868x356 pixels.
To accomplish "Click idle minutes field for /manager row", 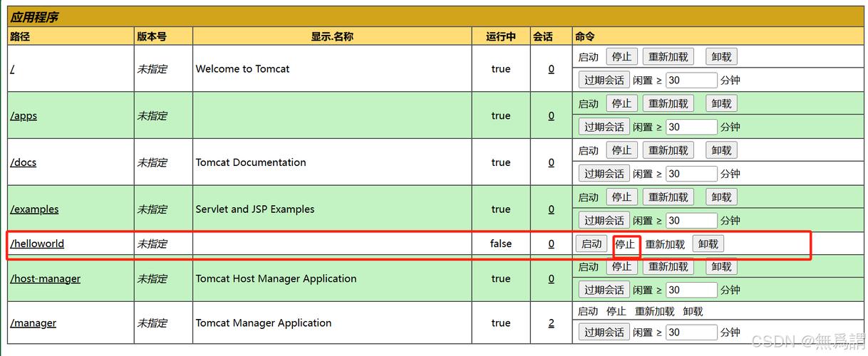I will coord(691,333).
